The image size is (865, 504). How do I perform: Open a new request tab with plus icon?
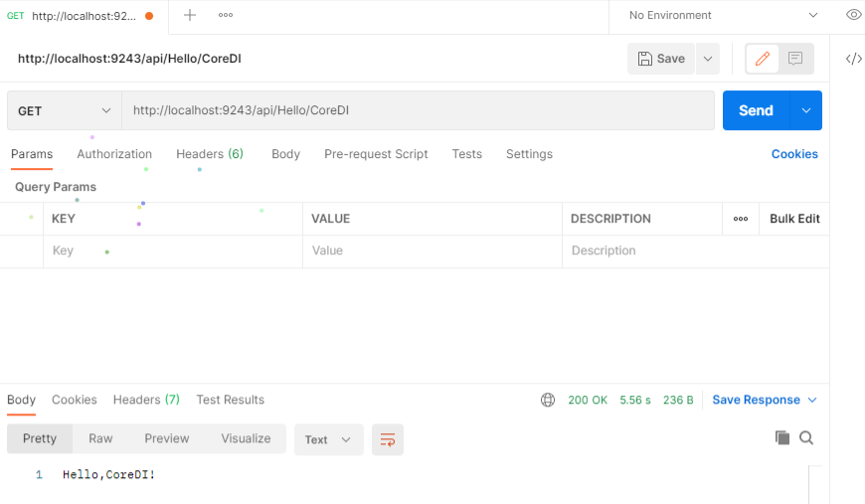pyautogui.click(x=190, y=15)
